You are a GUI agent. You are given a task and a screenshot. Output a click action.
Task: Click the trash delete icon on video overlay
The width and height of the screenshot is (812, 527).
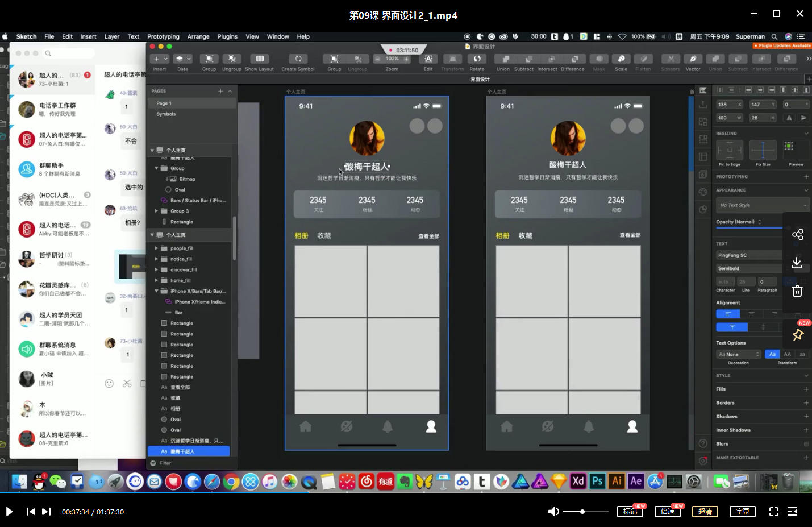(x=797, y=291)
